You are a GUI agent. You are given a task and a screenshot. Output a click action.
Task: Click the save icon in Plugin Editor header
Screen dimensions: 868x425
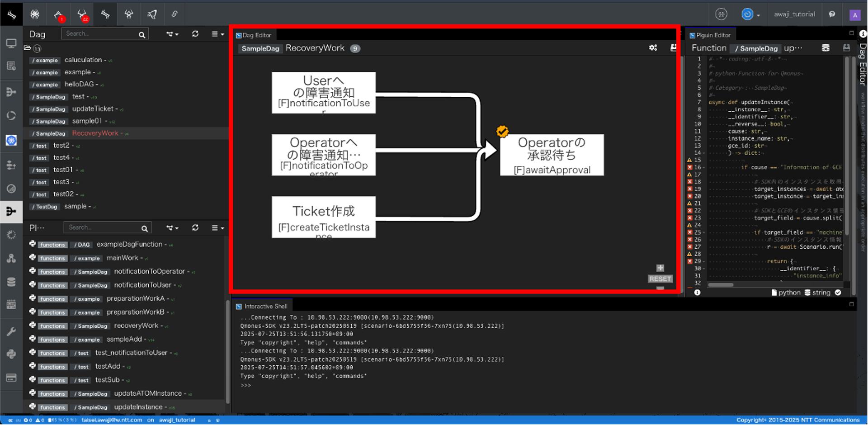(846, 48)
